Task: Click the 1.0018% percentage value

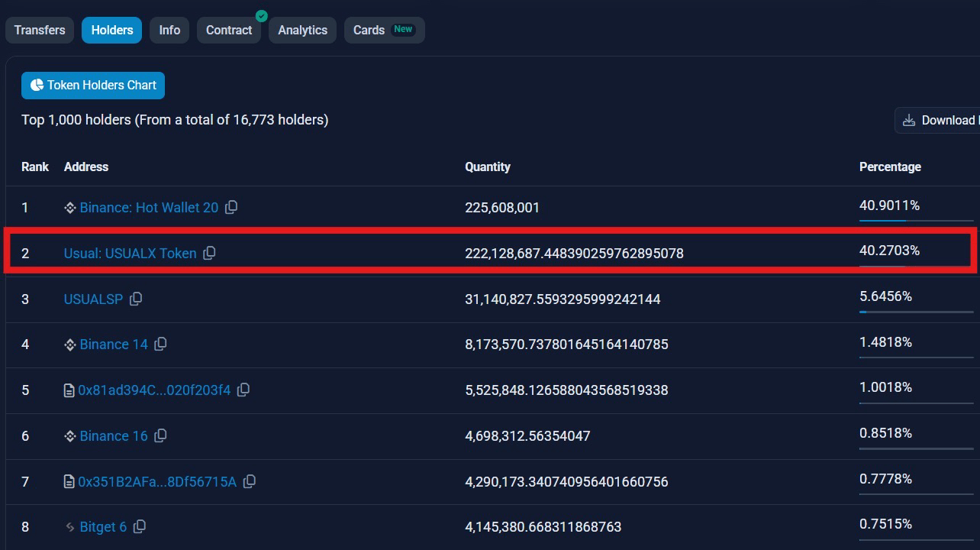Action: pos(885,387)
